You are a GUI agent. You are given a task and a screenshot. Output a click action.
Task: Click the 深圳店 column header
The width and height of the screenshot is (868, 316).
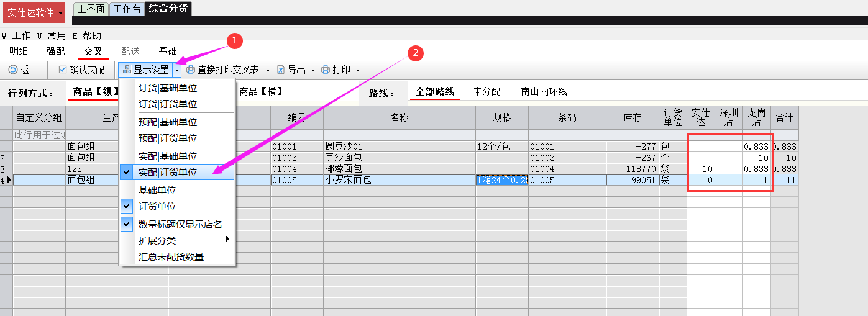click(x=729, y=117)
